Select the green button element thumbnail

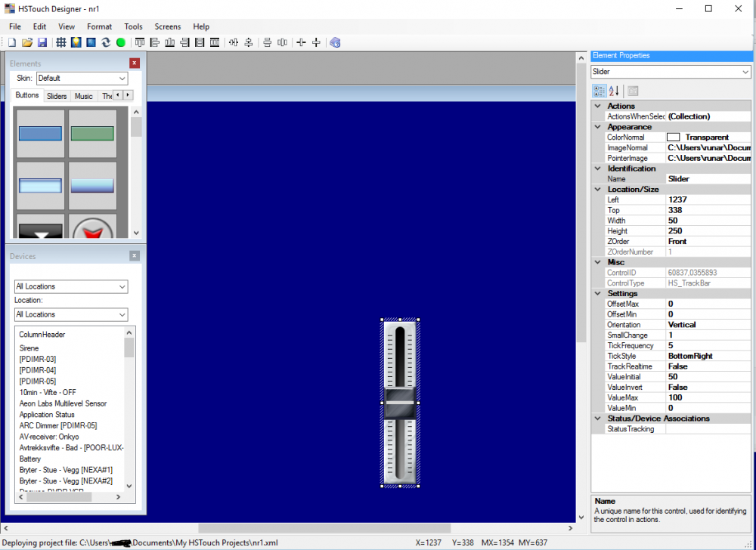tap(92, 134)
